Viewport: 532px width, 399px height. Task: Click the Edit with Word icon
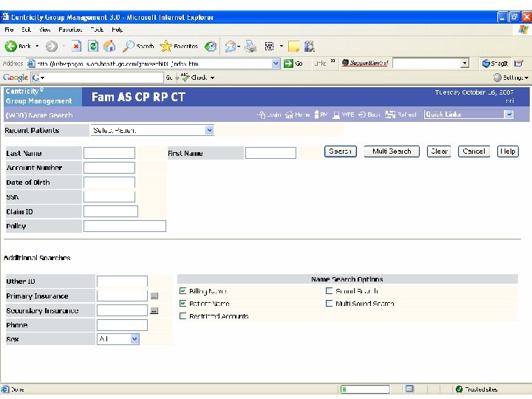pos(269,46)
